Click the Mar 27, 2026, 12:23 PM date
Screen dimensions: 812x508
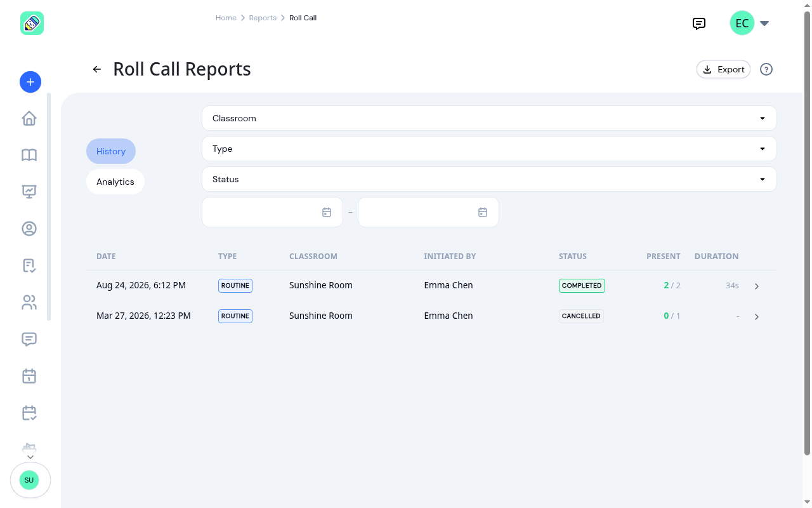click(x=143, y=316)
